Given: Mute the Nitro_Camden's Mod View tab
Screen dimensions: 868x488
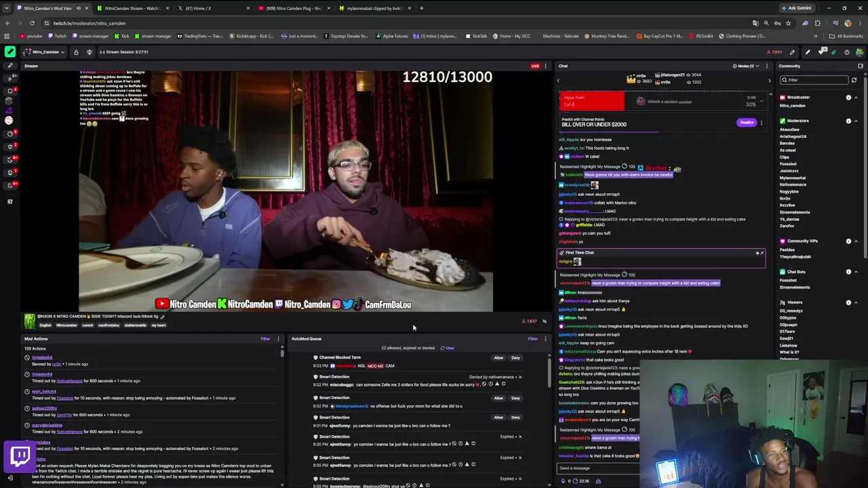Looking at the screenshot, I should click(x=79, y=8).
